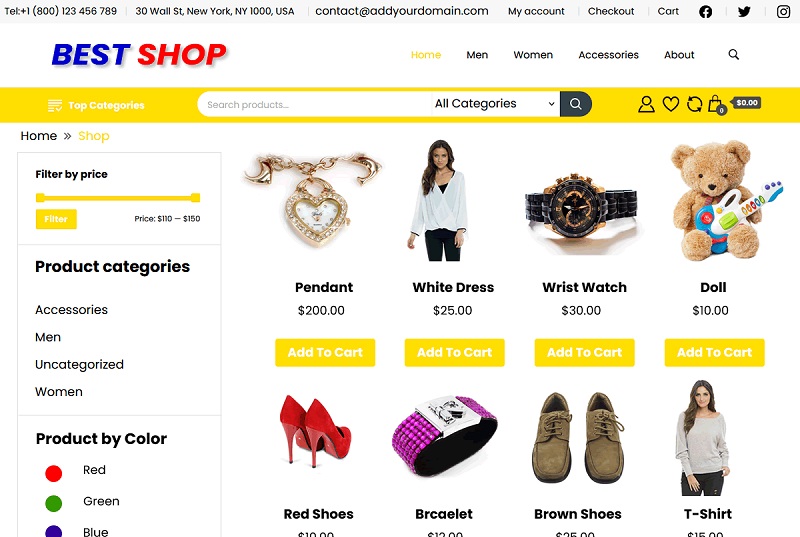Open the wishlist heart icon

pyautogui.click(x=670, y=104)
